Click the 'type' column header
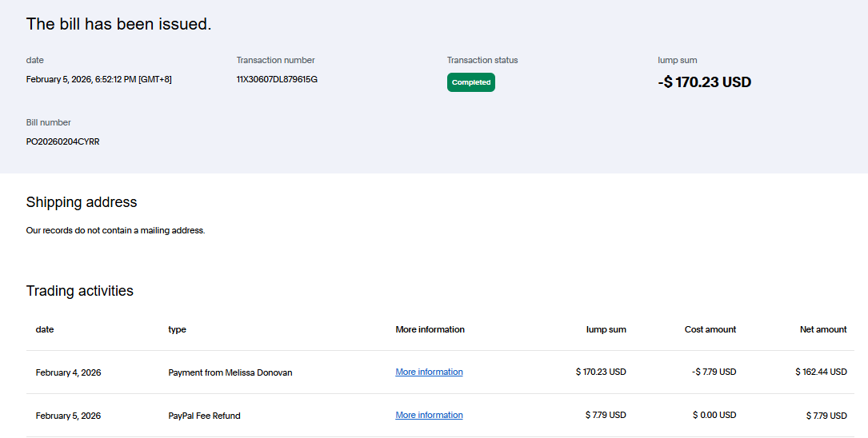 tap(177, 329)
